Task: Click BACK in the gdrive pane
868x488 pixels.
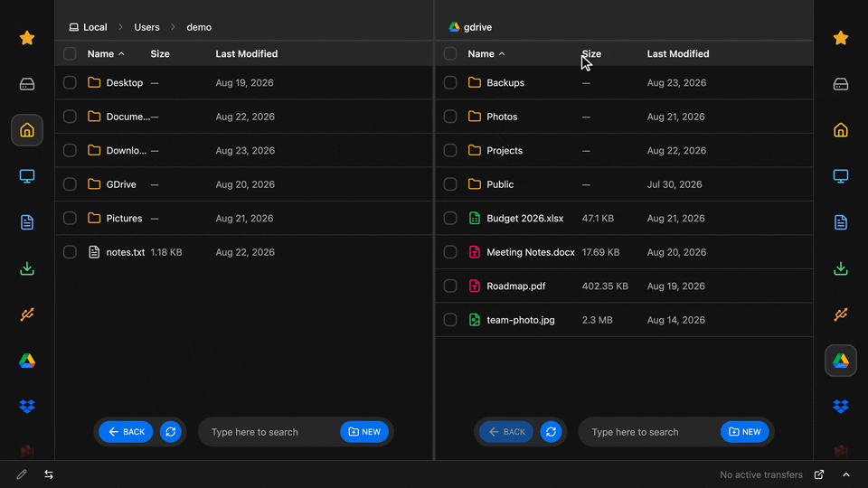Action: click(506, 432)
